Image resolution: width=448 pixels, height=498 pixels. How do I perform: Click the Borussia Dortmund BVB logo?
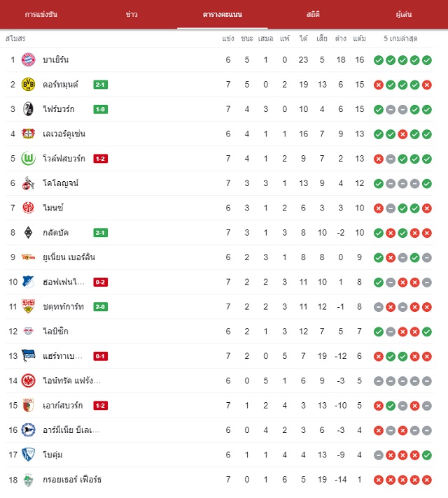[x=28, y=85]
